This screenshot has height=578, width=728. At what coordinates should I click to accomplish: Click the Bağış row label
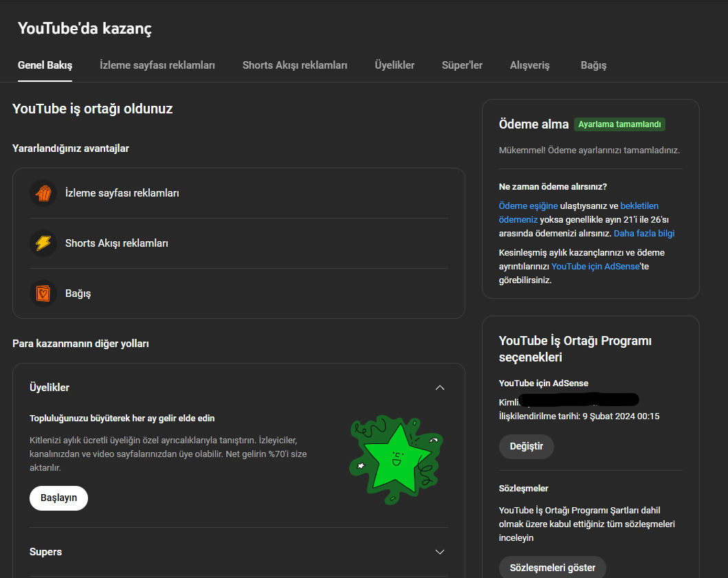click(78, 293)
